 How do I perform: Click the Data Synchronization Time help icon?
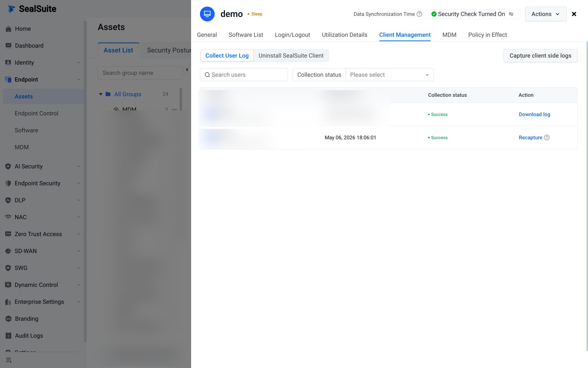click(419, 14)
